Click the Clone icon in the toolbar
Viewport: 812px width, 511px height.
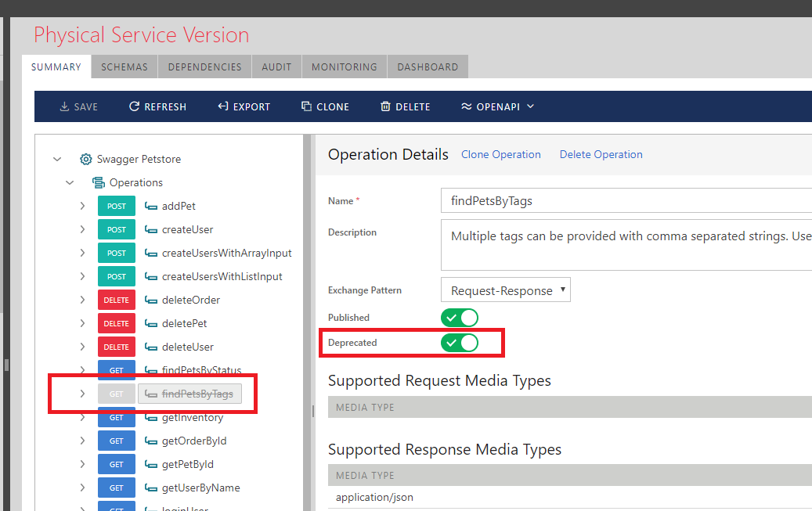306,106
